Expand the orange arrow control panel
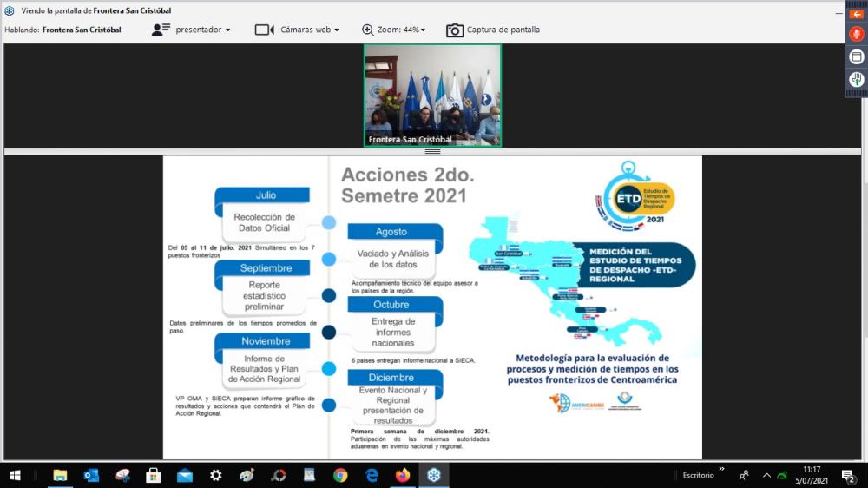The height and width of the screenshot is (488, 868). [857, 14]
